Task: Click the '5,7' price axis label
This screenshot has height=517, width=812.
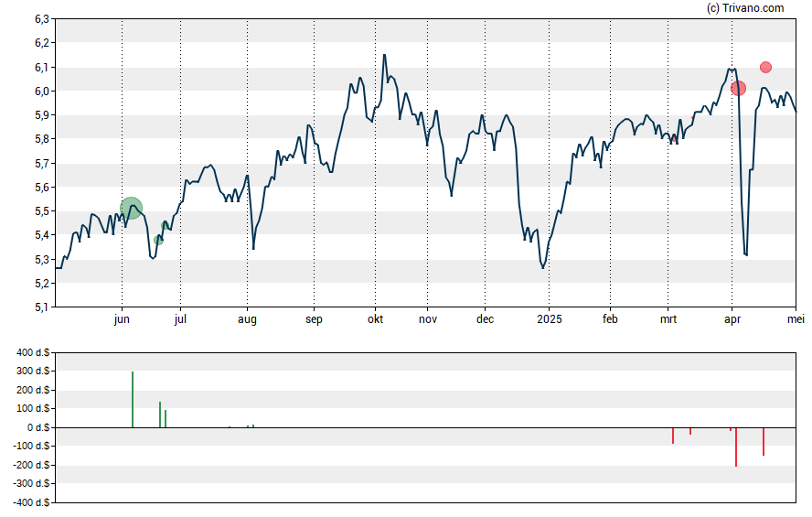Action: point(42,163)
